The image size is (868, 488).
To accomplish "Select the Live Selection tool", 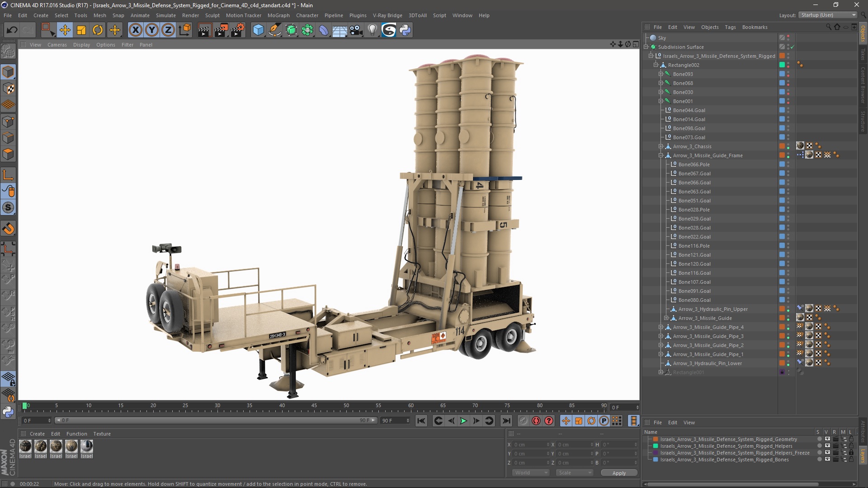I will point(48,30).
